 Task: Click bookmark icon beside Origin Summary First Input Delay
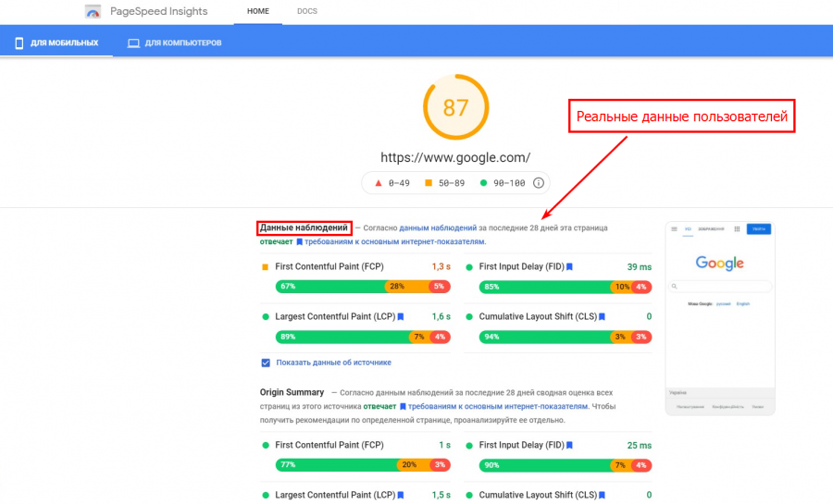(569, 445)
